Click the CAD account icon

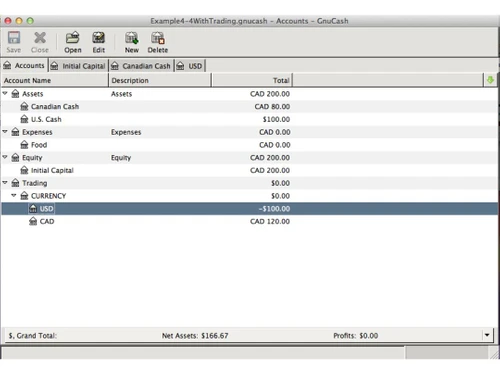(33, 221)
